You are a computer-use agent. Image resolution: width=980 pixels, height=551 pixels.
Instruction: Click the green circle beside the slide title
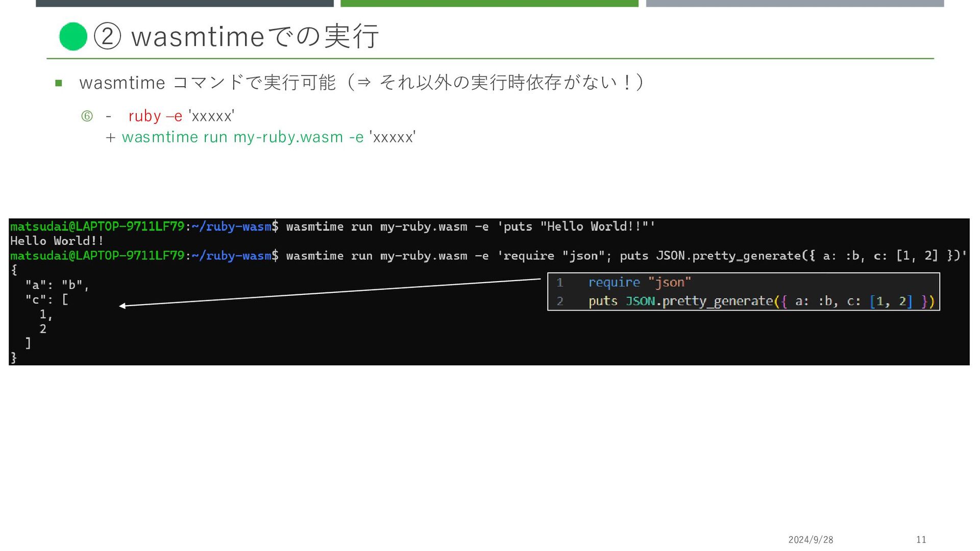[x=73, y=36]
